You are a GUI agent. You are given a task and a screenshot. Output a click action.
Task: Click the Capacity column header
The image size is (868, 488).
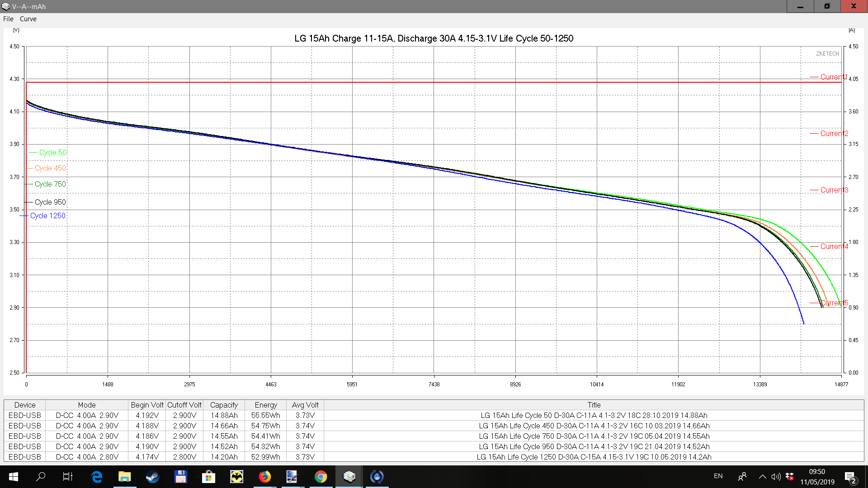point(224,405)
